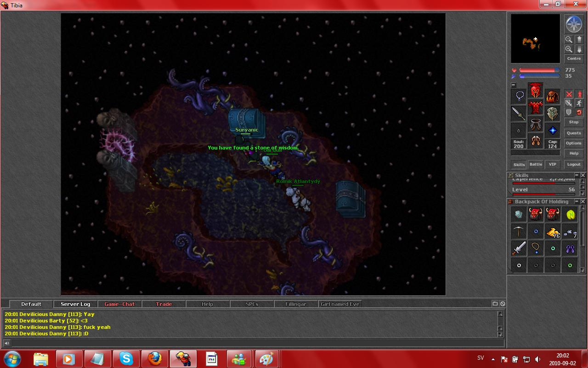Open the Options dialog
This screenshot has height=368, width=588.
pyautogui.click(x=574, y=143)
